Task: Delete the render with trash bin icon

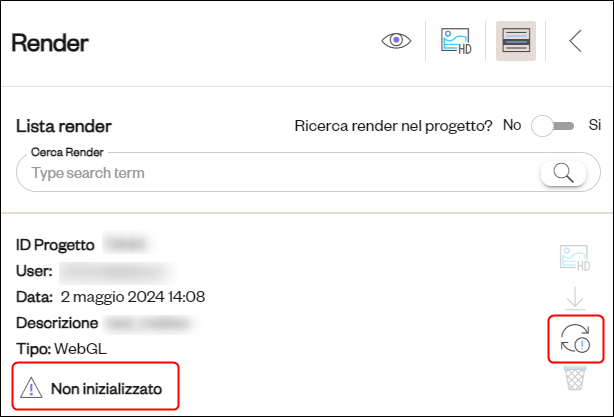Action: [x=575, y=378]
